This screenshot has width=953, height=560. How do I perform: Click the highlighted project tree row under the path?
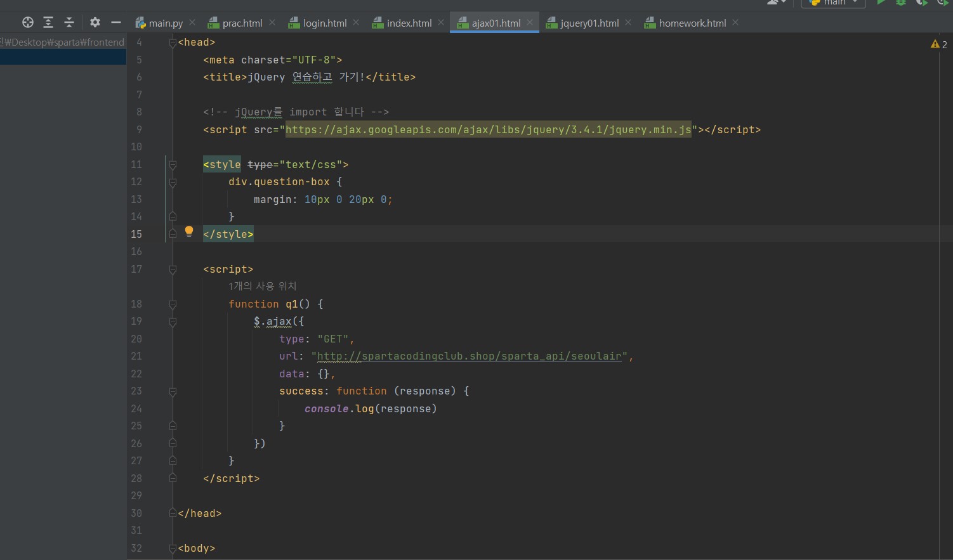(63, 57)
